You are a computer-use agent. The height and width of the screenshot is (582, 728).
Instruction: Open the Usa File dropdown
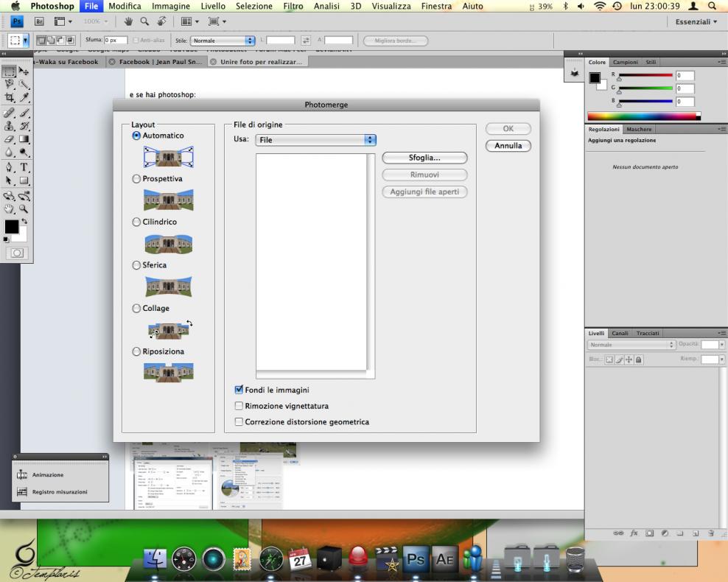(x=315, y=140)
